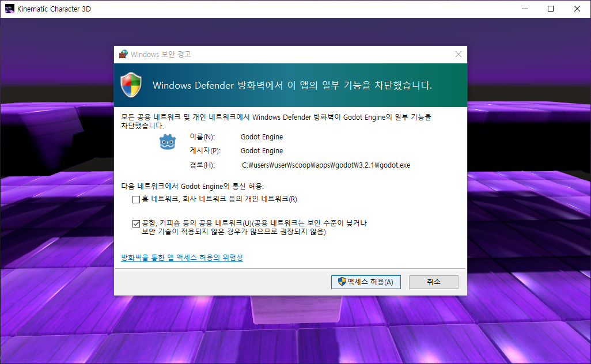
Task: Click the 경로(H): label
Action: [202, 165]
